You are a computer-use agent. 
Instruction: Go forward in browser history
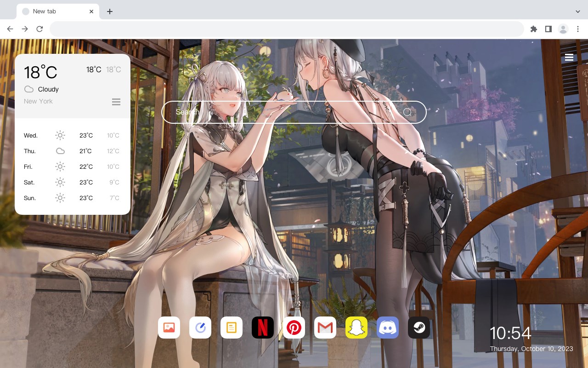click(25, 29)
